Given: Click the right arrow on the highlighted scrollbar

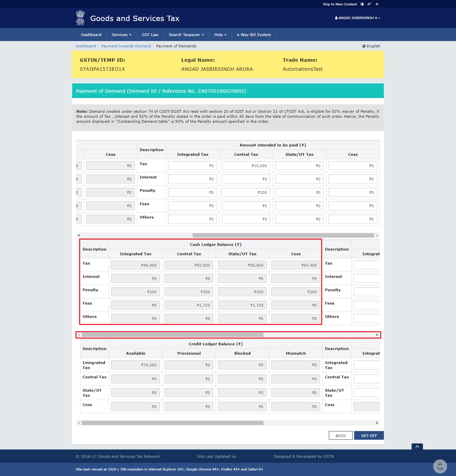Looking at the screenshot, I should (377, 335).
